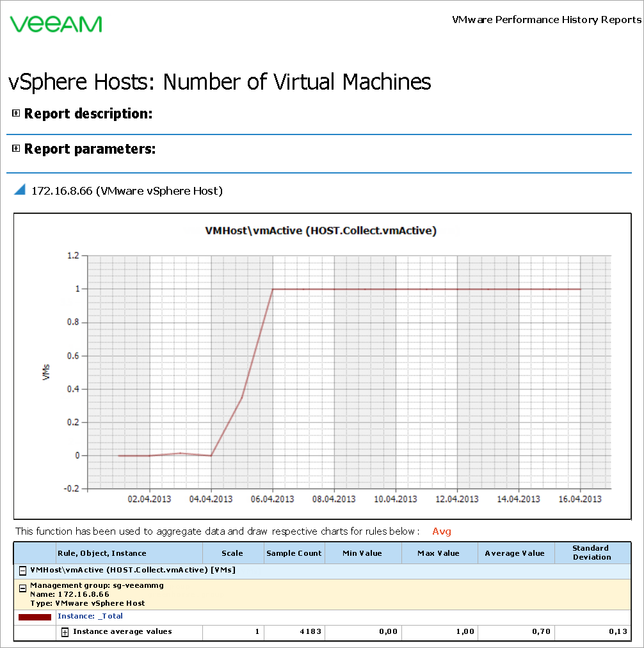This screenshot has height=648, width=644.
Task: Click the vSphere Hosts: Number of Virtual Machines title
Action: pyautogui.click(x=220, y=81)
